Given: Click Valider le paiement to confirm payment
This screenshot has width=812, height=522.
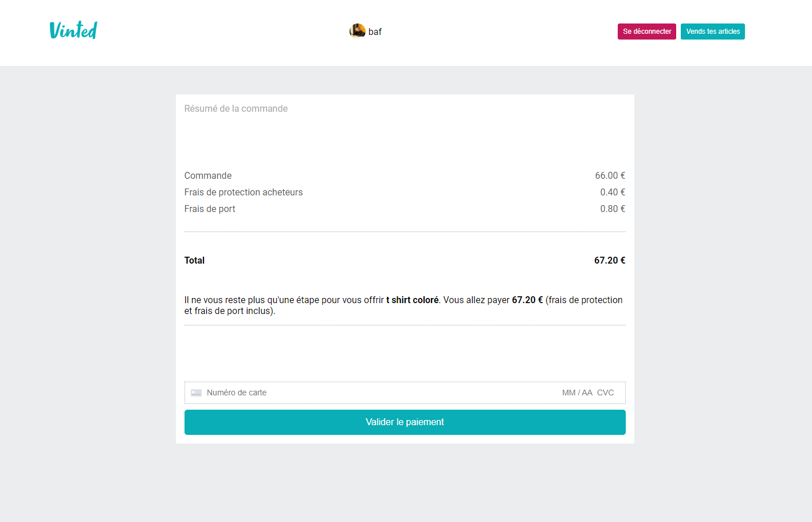Looking at the screenshot, I should tap(405, 422).
